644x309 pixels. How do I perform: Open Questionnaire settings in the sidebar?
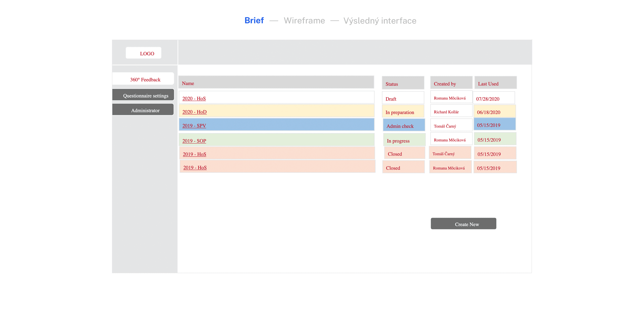pyautogui.click(x=143, y=95)
